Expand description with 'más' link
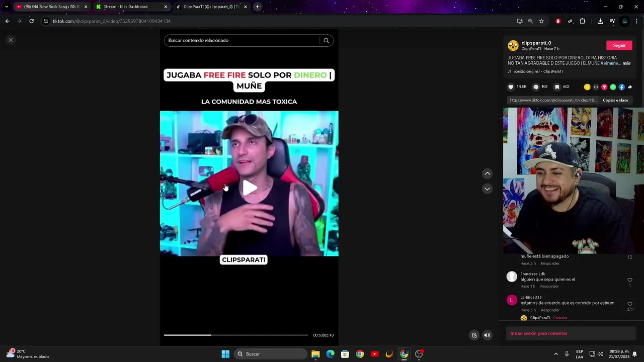 click(x=626, y=63)
